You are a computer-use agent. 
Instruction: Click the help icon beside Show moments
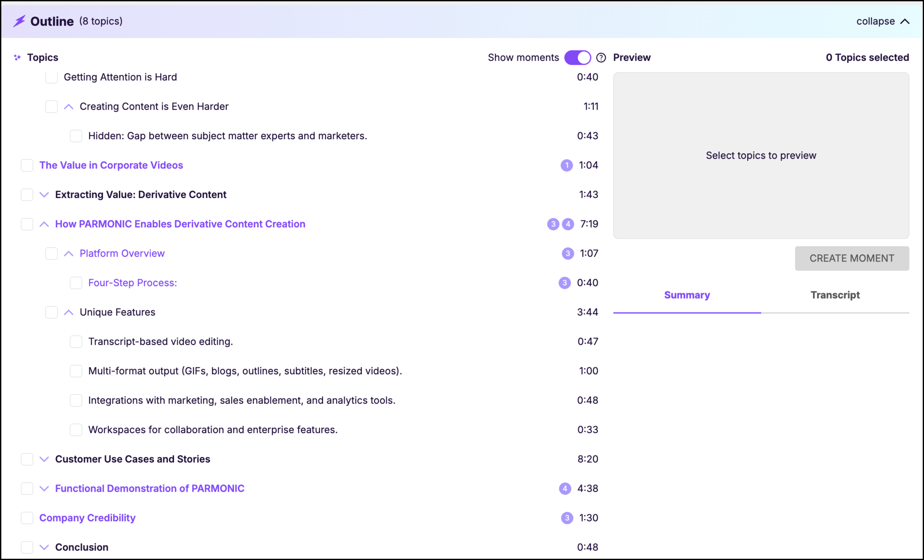tap(601, 58)
